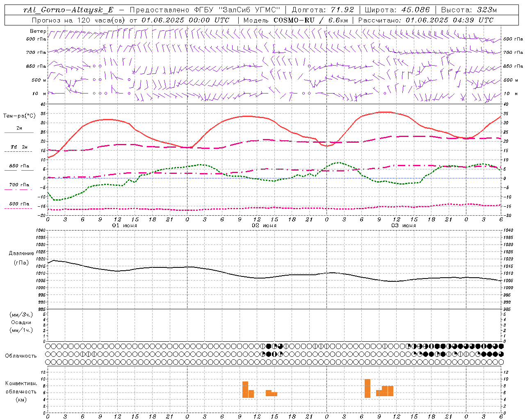Click tallest orange convective bar on 02 июня
The width and height of the screenshot is (525, 420).
[x=245, y=390]
